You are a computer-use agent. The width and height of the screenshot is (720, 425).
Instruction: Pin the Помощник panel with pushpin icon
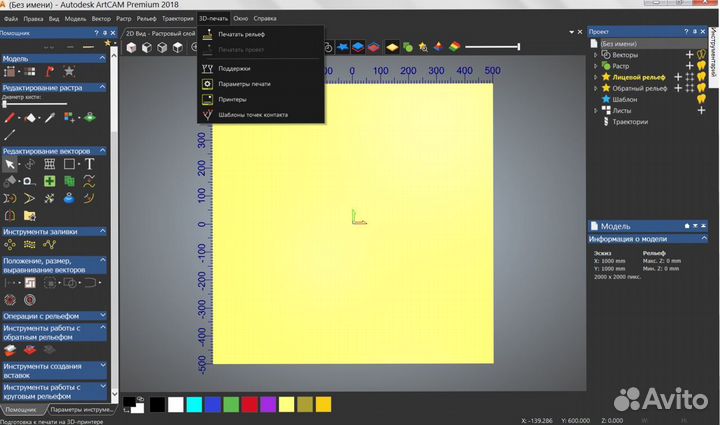(105, 33)
